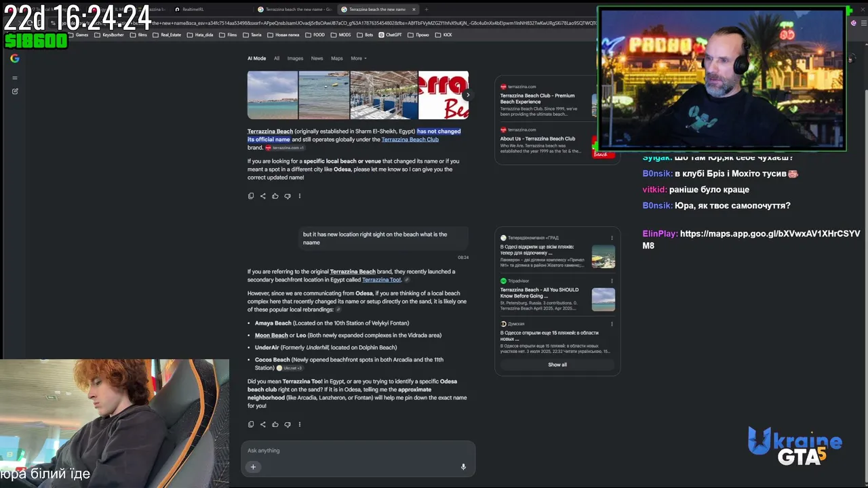Open more options for second answer

(300, 424)
